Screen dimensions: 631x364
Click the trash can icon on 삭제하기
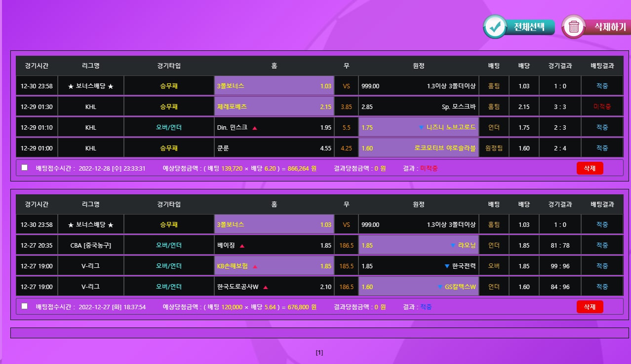574,27
